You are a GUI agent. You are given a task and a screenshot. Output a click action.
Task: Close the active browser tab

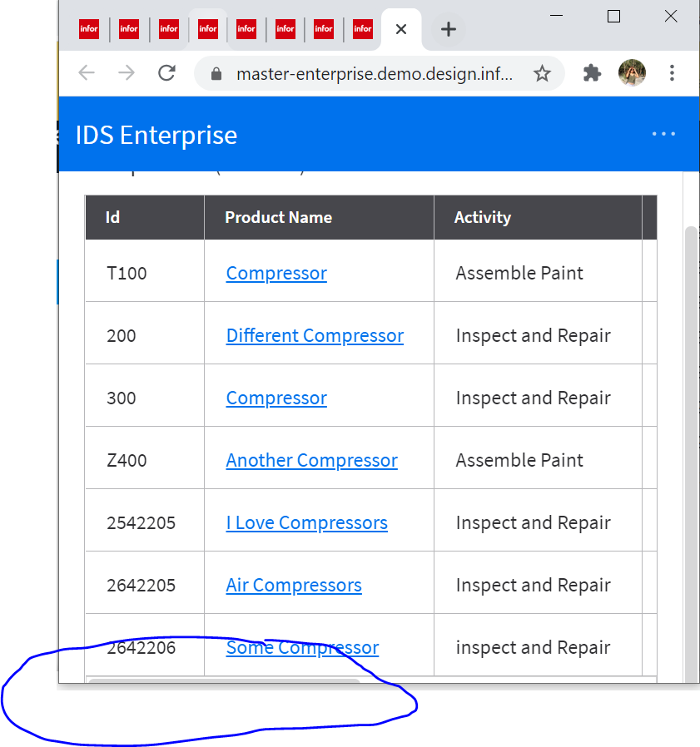point(401,30)
